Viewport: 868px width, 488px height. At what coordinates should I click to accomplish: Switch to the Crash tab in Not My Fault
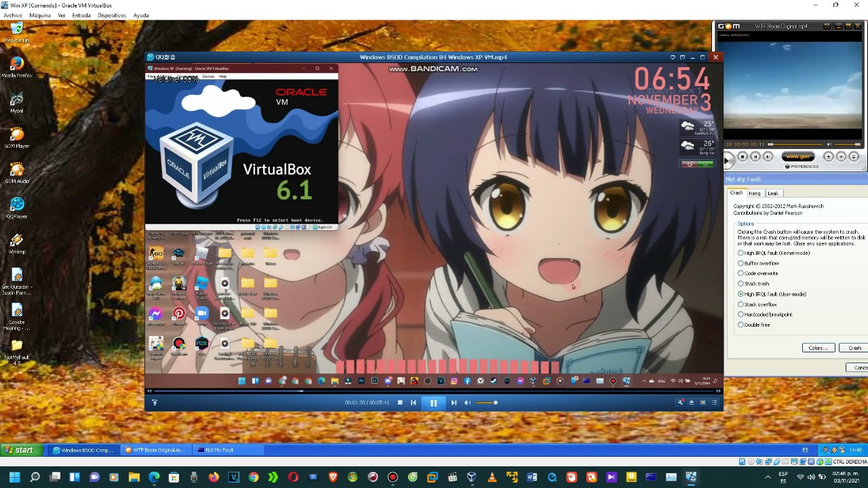736,193
